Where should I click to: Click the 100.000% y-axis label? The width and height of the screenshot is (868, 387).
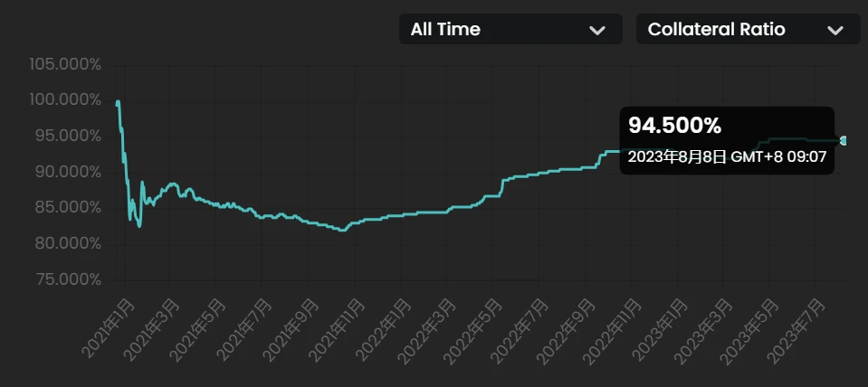(64, 99)
